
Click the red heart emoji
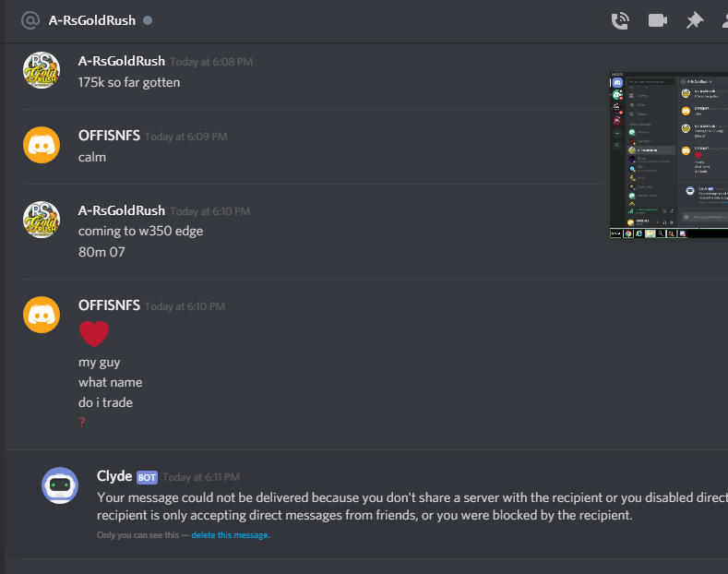94,333
